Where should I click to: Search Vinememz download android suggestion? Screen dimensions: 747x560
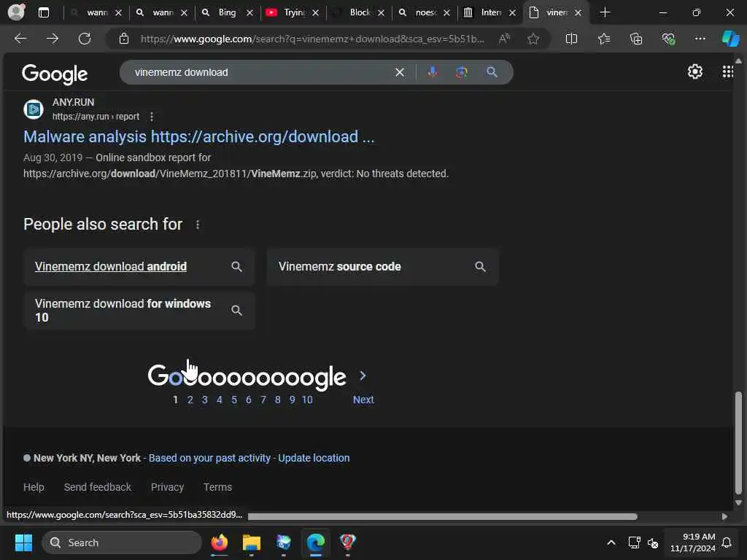[x=139, y=267]
